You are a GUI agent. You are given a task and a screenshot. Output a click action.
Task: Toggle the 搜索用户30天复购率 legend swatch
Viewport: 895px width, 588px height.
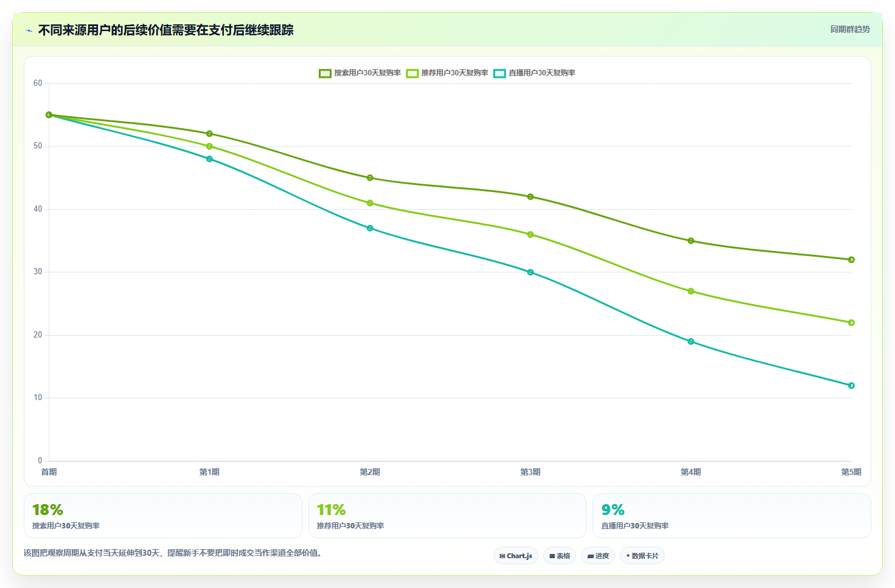point(325,74)
